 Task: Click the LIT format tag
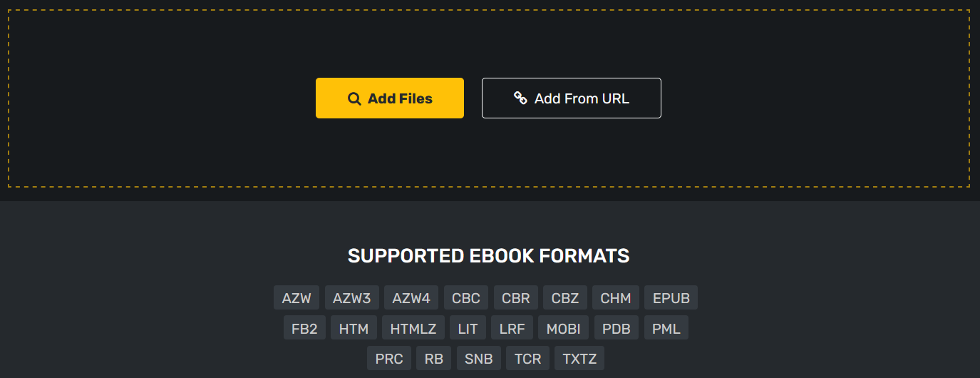tap(468, 328)
